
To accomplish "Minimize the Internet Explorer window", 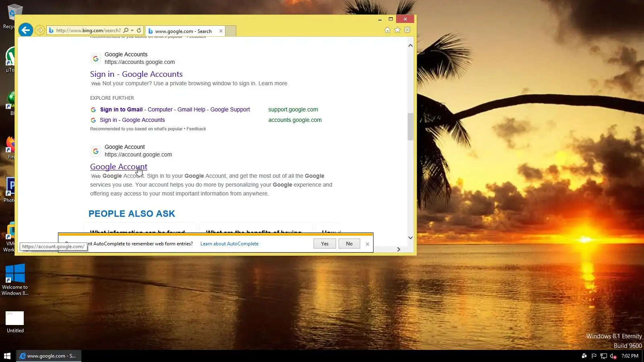I will [380, 19].
